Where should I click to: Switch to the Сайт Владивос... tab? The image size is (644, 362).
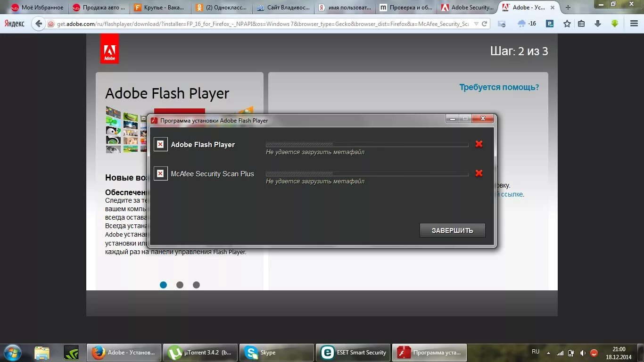tap(283, 8)
